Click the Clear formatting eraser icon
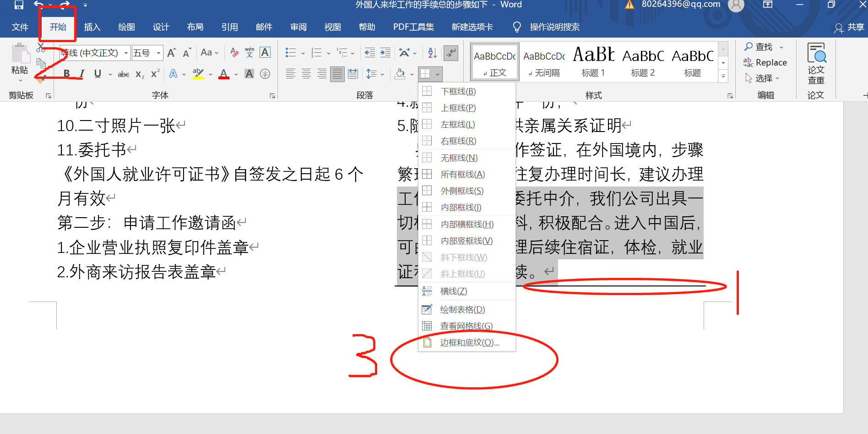Image resolution: width=868 pixels, height=434 pixels. 234,53
